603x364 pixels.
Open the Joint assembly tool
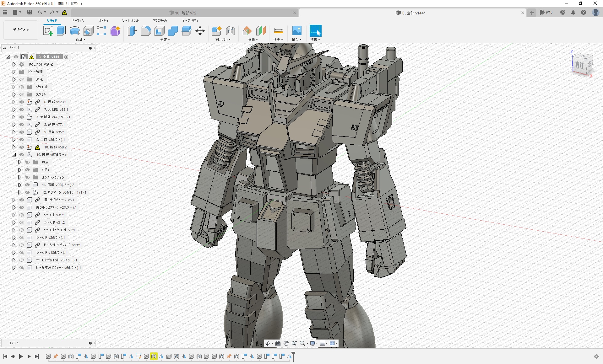[x=230, y=31]
